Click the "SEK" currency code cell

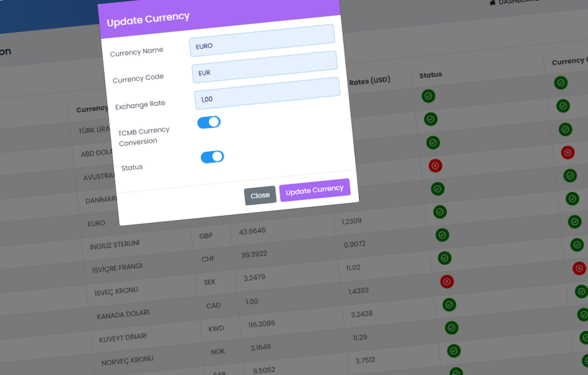[210, 282]
